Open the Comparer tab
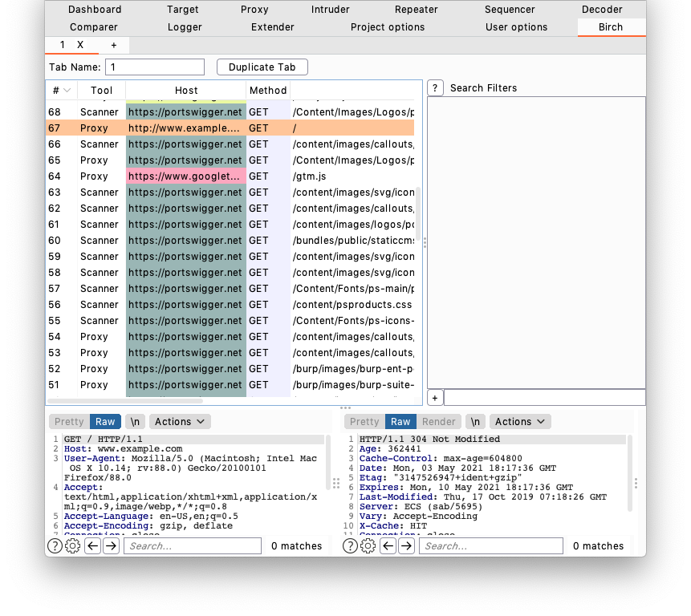This screenshot has height=616, width=691. tap(93, 26)
